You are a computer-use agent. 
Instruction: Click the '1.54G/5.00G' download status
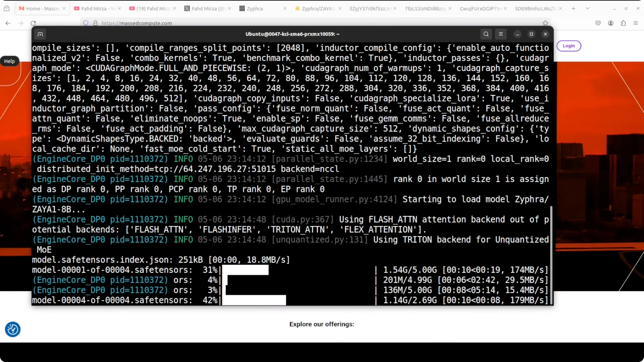410,270
